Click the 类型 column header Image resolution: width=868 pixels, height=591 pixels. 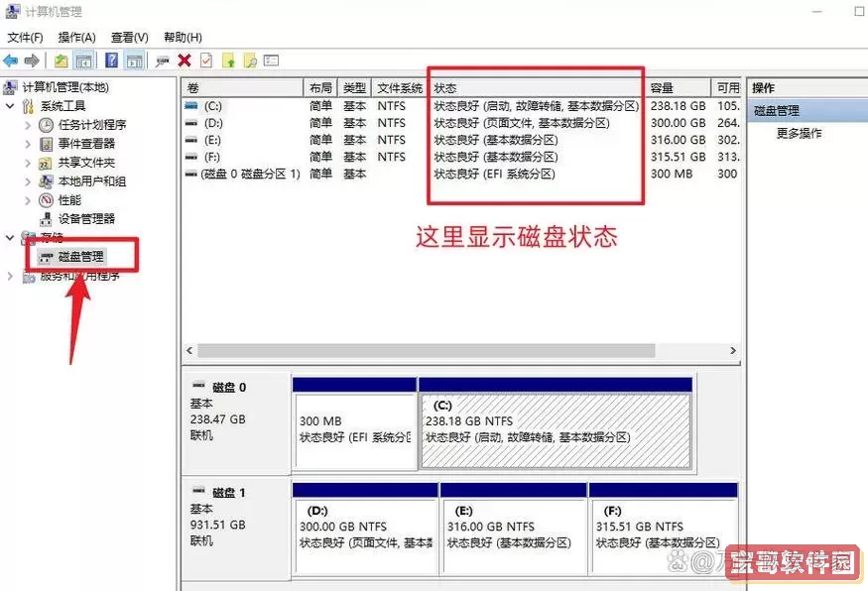(354, 87)
